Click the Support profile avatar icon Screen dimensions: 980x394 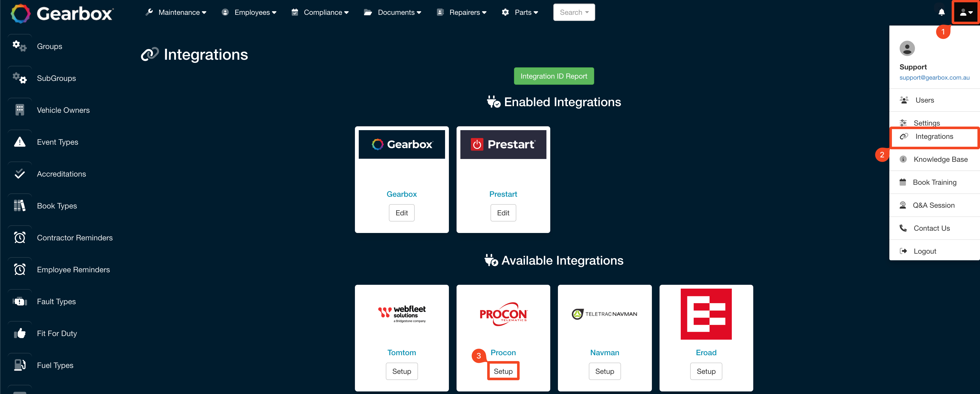[907, 48]
